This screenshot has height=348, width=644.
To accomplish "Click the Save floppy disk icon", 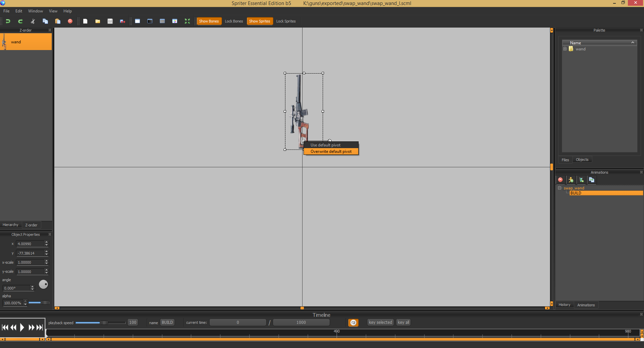I will (x=110, y=21).
